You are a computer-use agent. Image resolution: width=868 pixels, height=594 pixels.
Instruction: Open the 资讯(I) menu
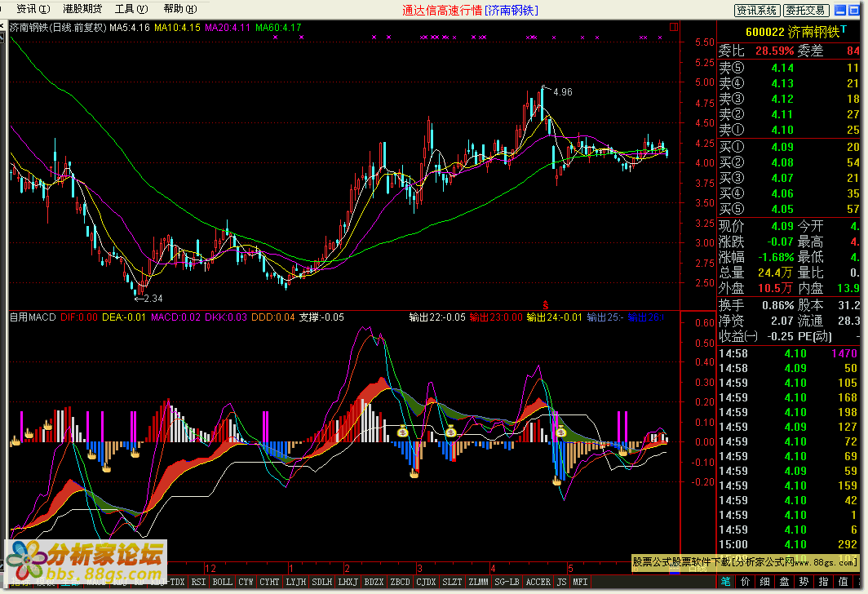tap(33, 9)
